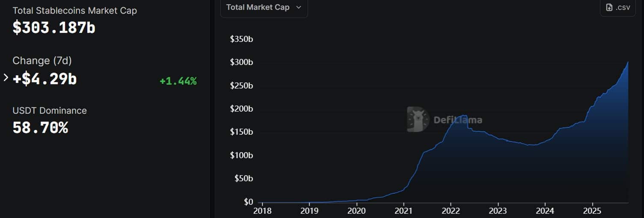Click the dropdown arrow beside Total Market Cap

pyautogui.click(x=299, y=7)
